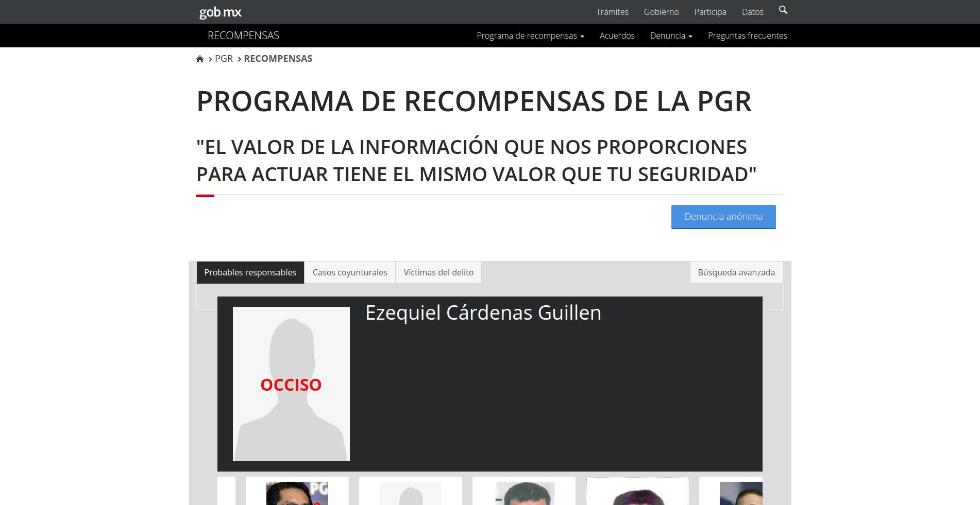
Task: Click the gob.mx logo
Action: pyautogui.click(x=220, y=12)
